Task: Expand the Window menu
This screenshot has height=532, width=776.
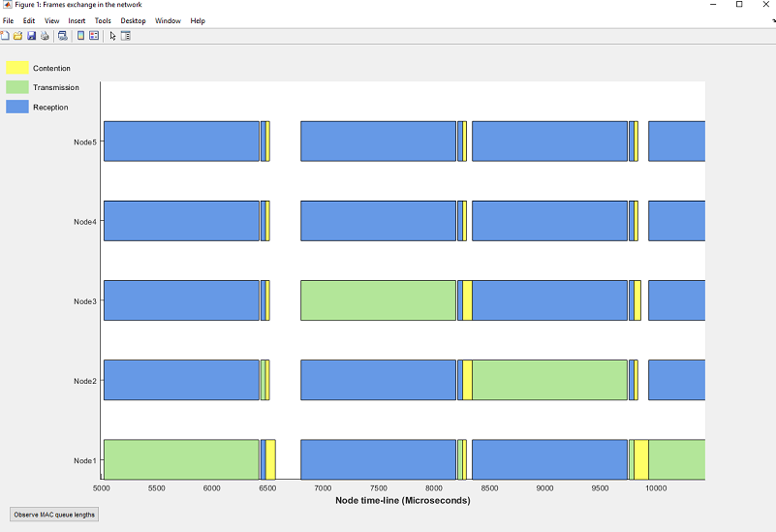Action: [168, 20]
